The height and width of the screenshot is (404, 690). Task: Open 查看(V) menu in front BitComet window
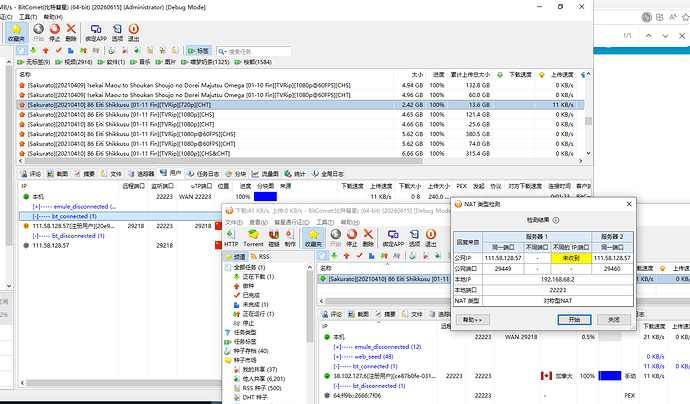pyautogui.click(x=258, y=222)
